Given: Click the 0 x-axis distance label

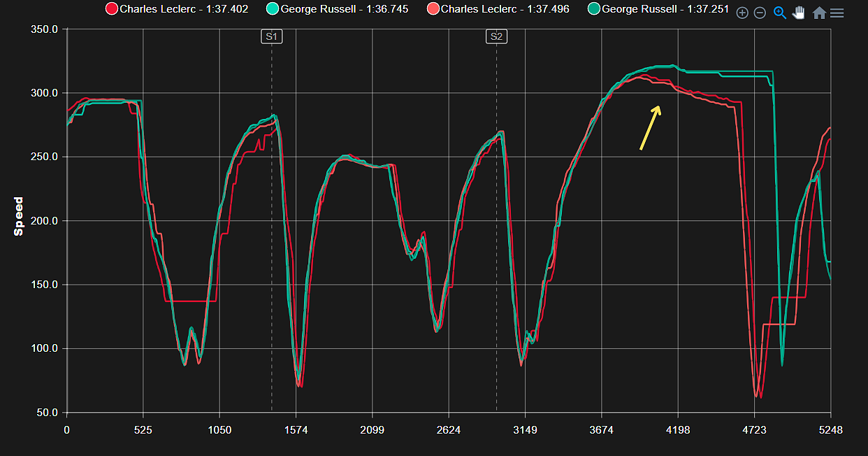Looking at the screenshot, I should [x=66, y=430].
